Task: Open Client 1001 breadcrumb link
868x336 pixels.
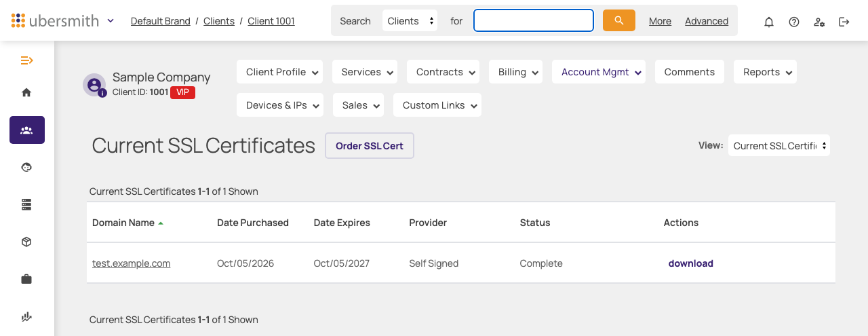Action: coord(271,21)
